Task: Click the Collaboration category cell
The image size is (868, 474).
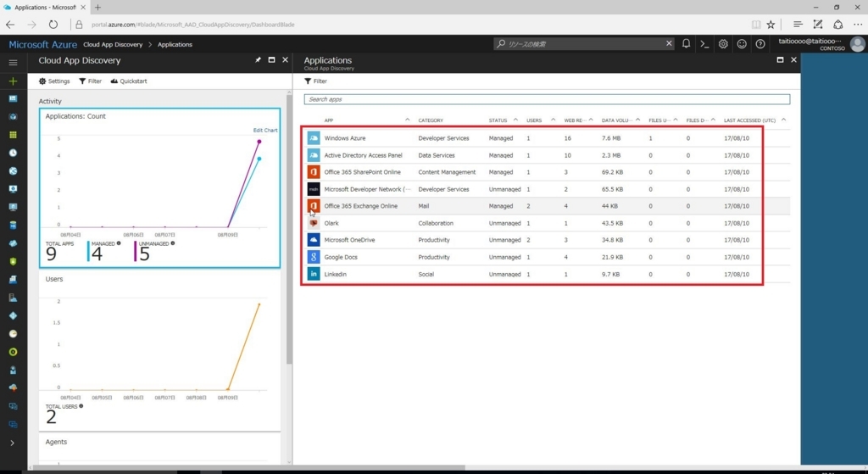Action: point(436,223)
